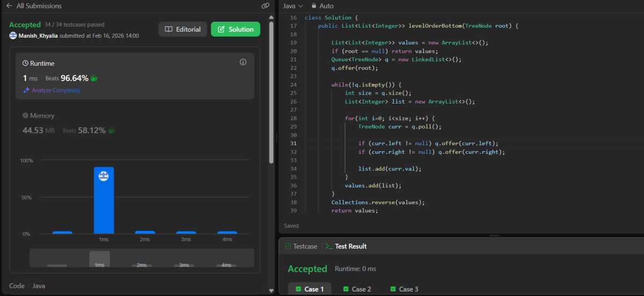Click the Memory chip icon

(25, 116)
